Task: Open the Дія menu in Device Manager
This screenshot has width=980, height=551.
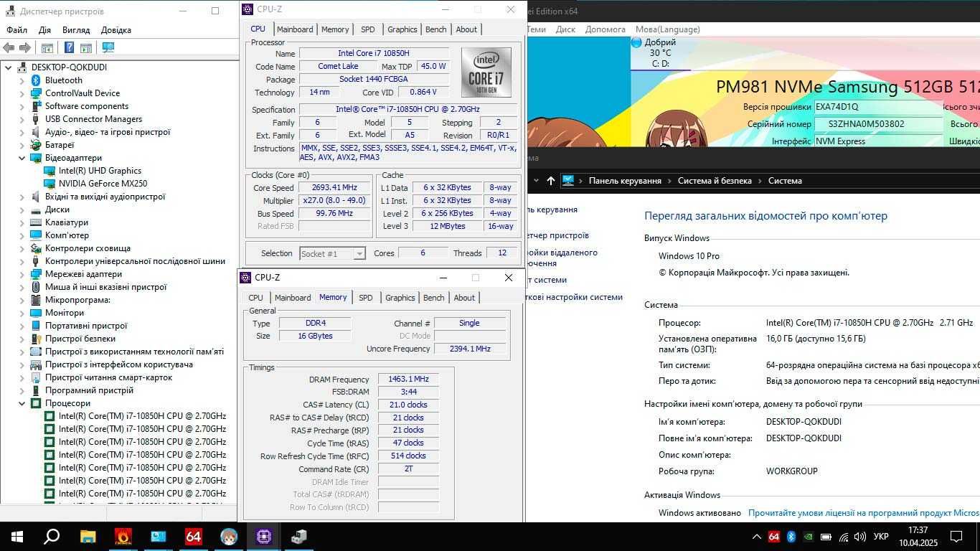Action: tap(44, 30)
